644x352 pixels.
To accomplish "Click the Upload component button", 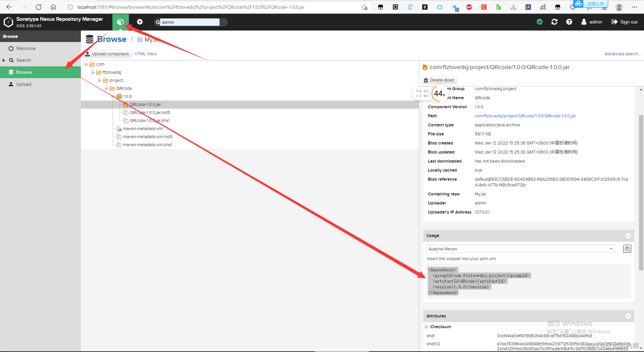I will pos(107,54).
